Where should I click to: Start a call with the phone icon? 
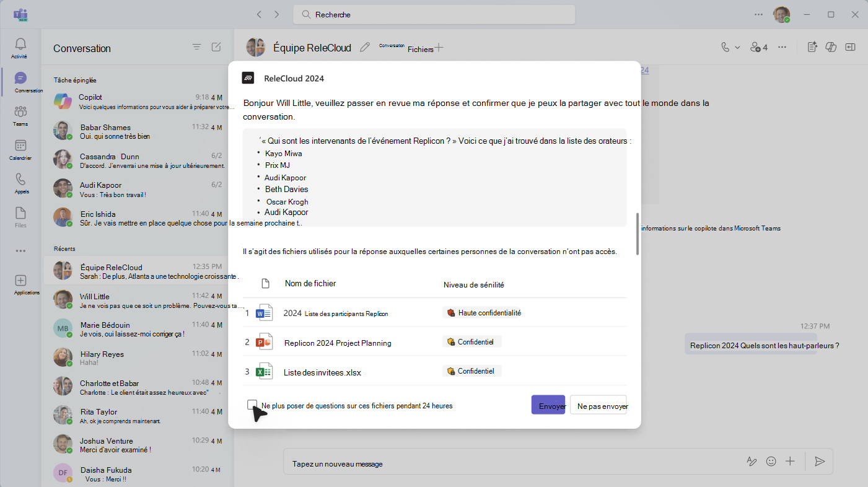point(726,47)
